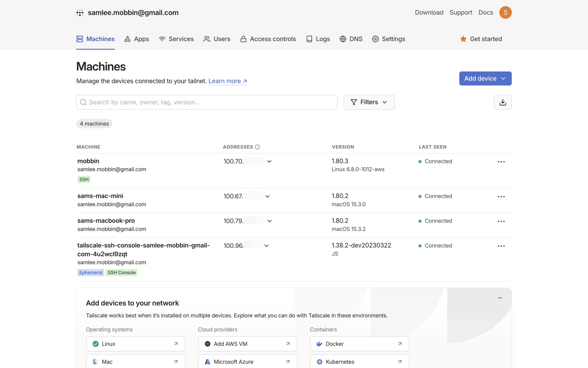Click the Microsoft Azure card
Screen dimensions: 588x368
247,362
